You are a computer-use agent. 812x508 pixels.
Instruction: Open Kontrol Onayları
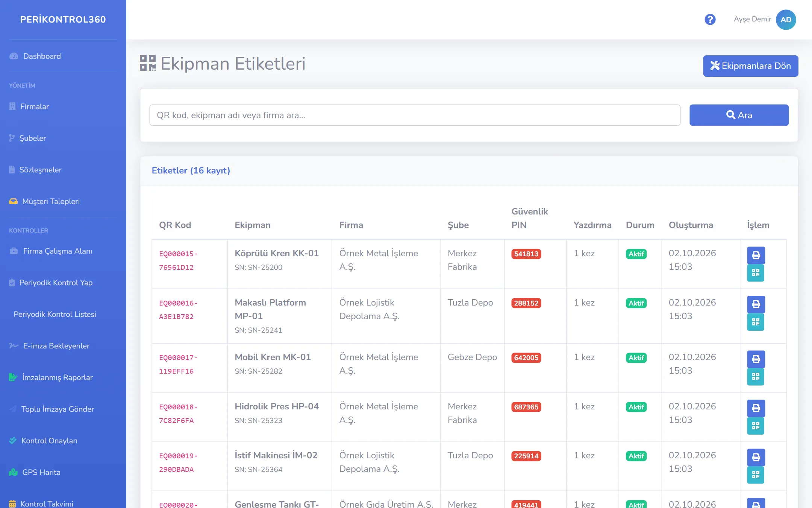coord(63,441)
